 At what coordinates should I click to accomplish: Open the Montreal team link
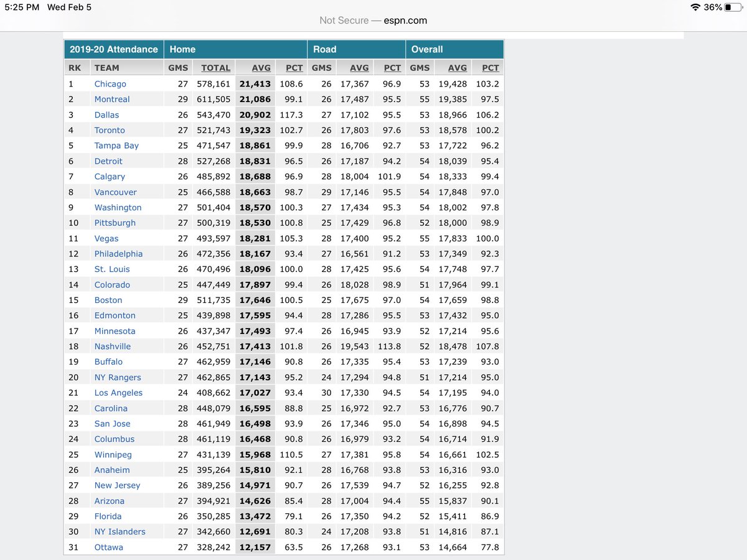click(112, 100)
